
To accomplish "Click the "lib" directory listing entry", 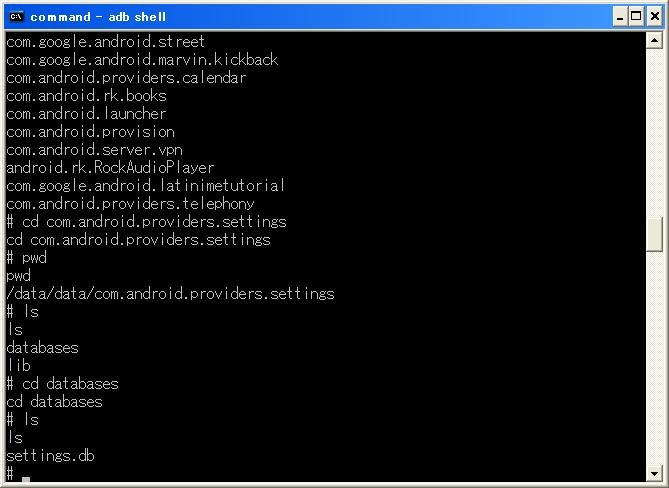I will 19,366.
